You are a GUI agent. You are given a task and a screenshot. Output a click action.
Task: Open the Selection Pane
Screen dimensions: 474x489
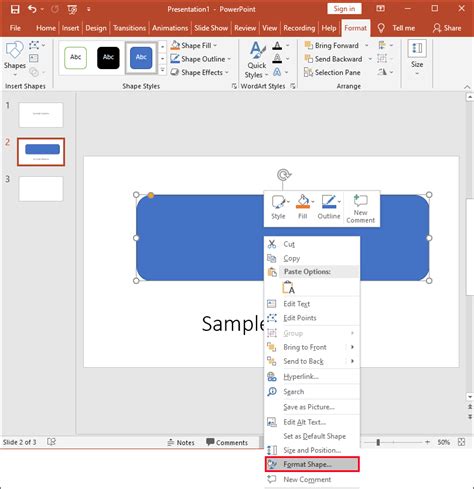(332, 72)
